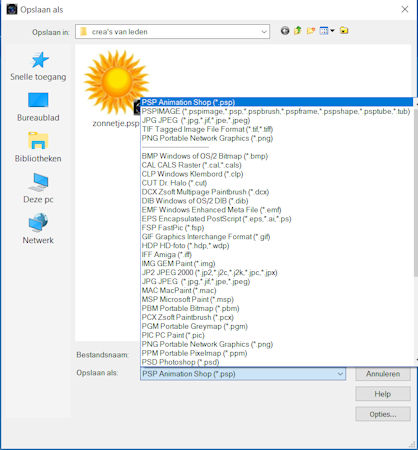Open Snelle toegang in sidebar
This screenshot has height=450, width=418.
(x=38, y=66)
